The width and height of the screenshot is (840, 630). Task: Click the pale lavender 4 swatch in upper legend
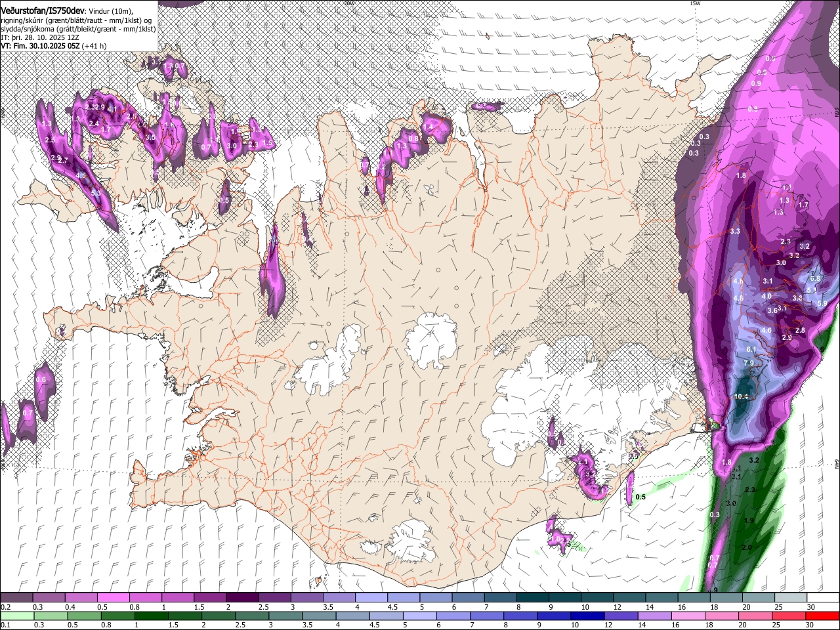pyautogui.click(x=371, y=598)
